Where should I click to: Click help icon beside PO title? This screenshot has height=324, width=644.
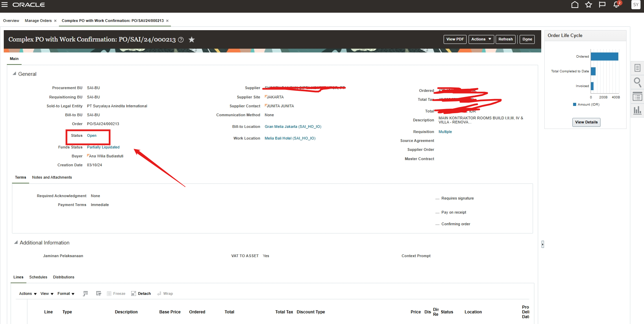tap(181, 40)
